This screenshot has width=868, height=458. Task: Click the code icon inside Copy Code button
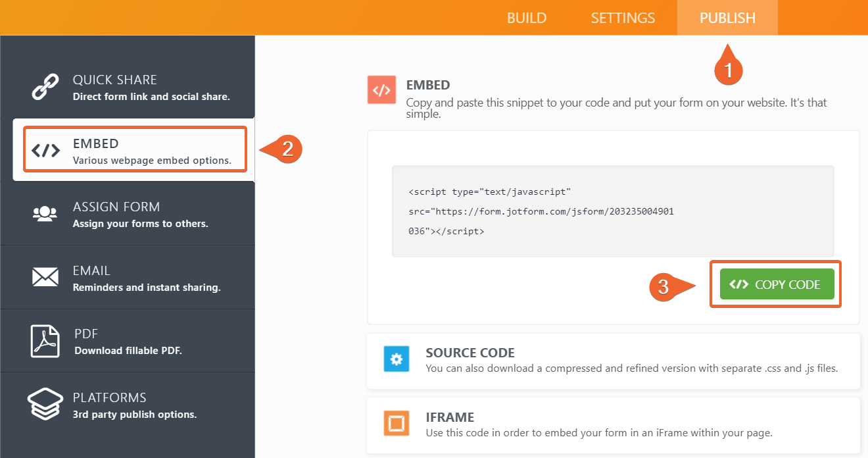[x=738, y=284]
